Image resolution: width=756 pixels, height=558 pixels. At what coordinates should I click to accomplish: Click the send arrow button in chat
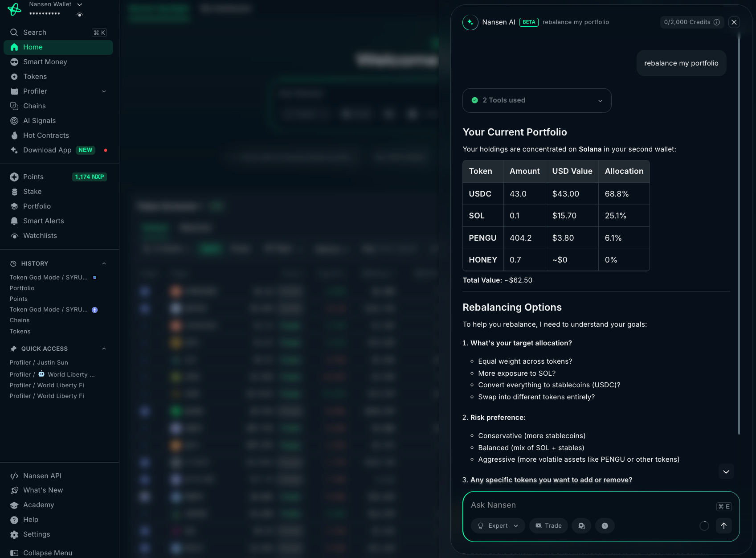(723, 526)
